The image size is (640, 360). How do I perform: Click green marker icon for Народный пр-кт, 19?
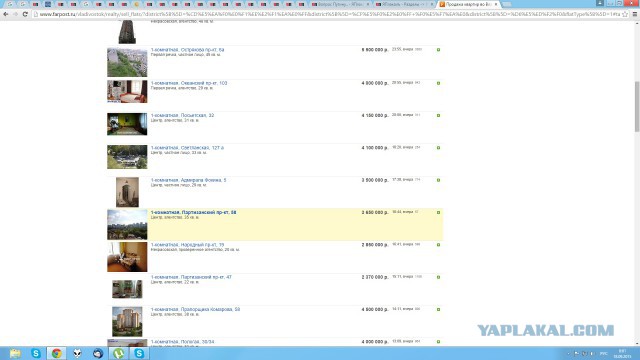438,244
